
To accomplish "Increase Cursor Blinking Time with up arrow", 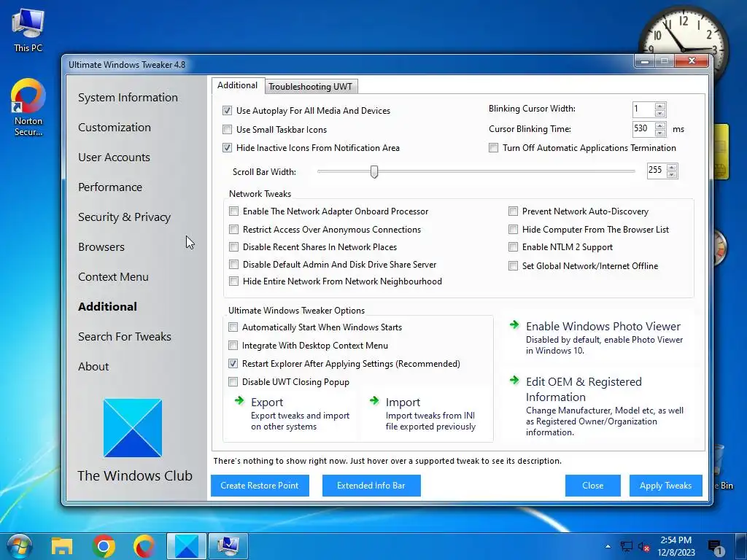I will click(659, 125).
